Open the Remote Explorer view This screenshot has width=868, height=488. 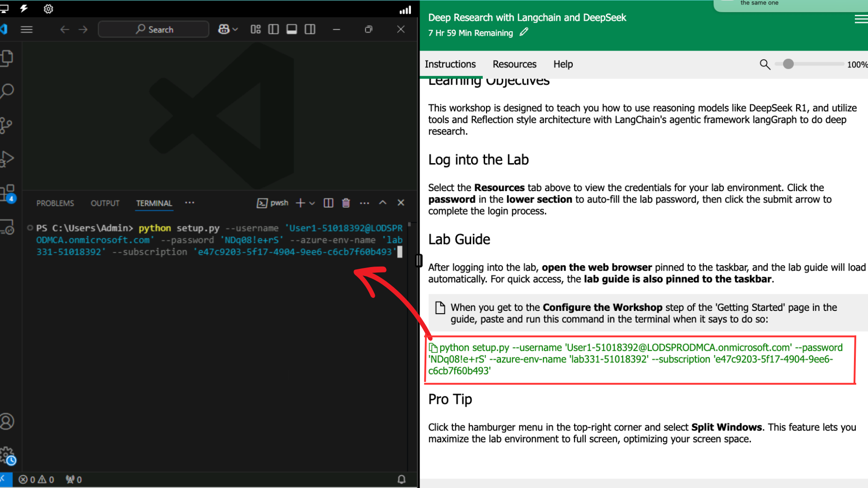[x=7, y=227]
